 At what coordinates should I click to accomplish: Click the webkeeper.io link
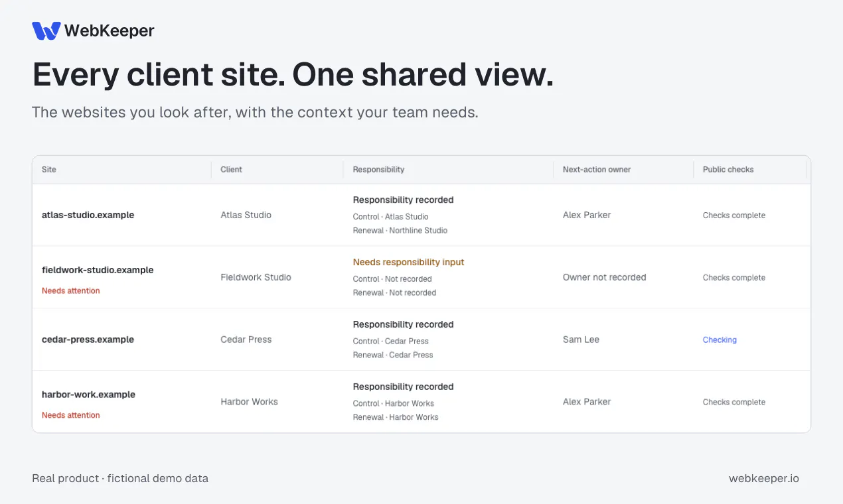pos(764,478)
